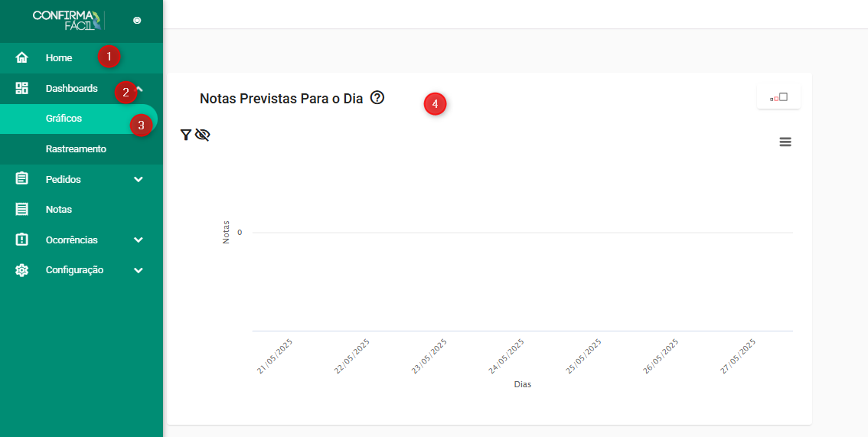The height and width of the screenshot is (437, 868).
Task: Toggle the chart size selector
Action: (x=778, y=97)
